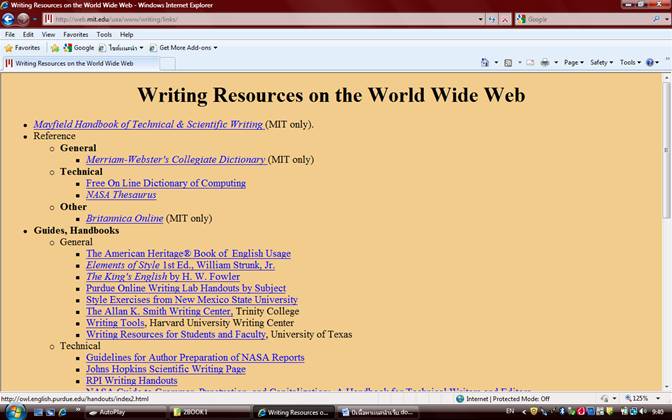Click the Show Desktop quick launch icon
The width and height of the screenshot is (672, 420).
tap(39, 412)
